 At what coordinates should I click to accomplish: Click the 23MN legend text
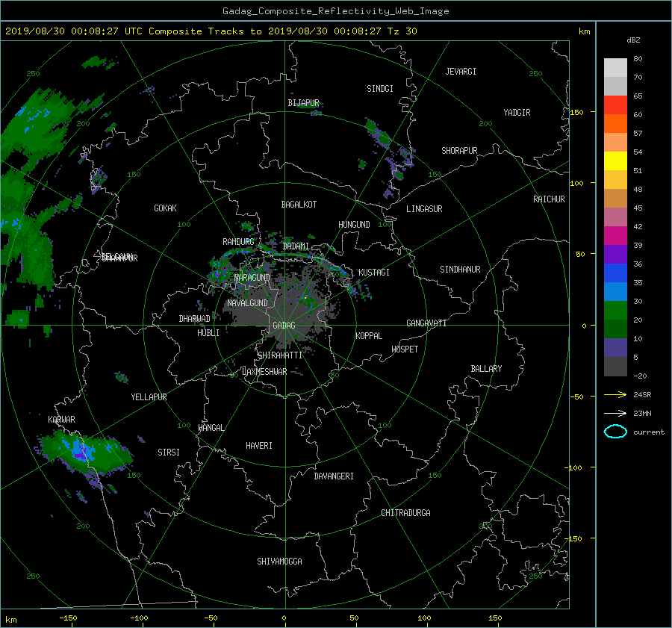pos(642,414)
